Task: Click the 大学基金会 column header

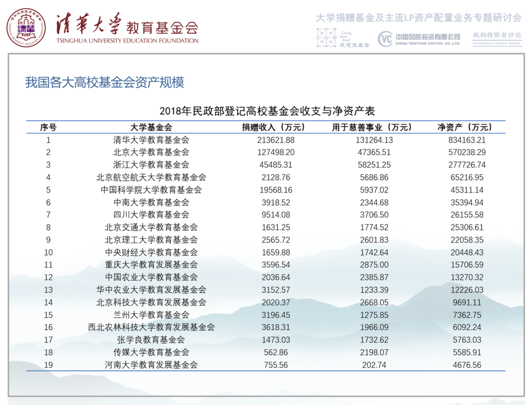Action: pos(151,127)
